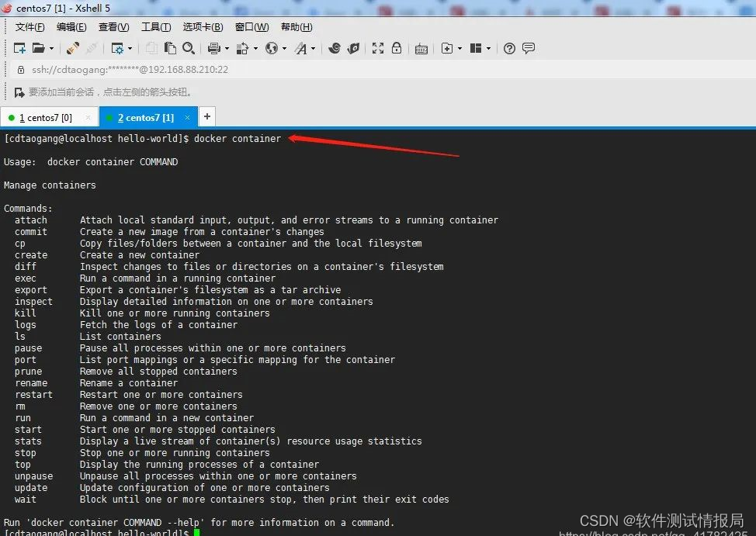This screenshot has width=756, height=536.
Task: Expand the new tab dropdown arrow
Action: tap(459, 48)
